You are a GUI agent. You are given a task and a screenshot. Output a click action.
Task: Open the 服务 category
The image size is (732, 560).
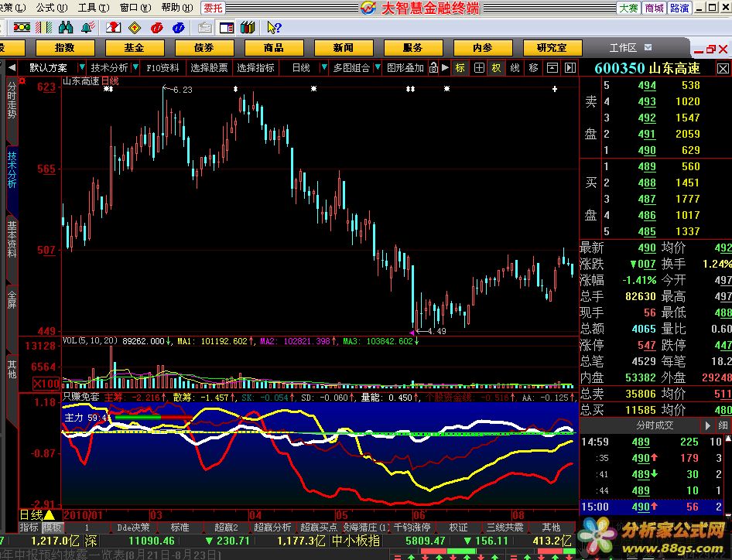click(413, 48)
